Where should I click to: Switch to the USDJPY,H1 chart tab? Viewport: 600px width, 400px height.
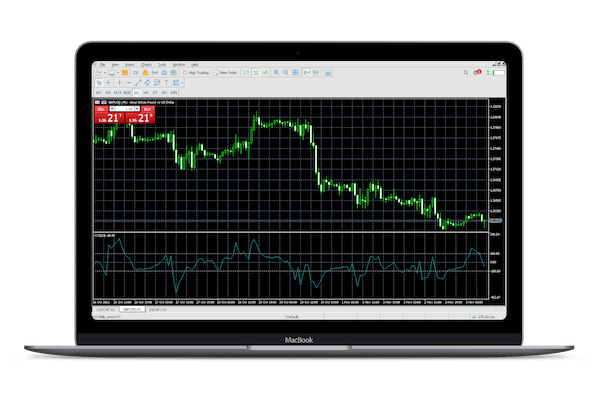157,310
